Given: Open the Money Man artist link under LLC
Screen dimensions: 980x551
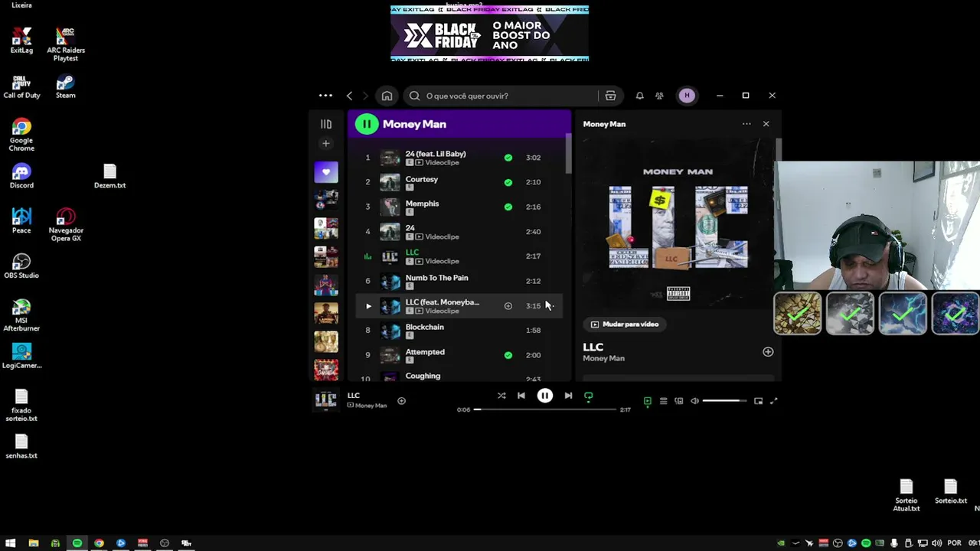Looking at the screenshot, I should (603, 358).
